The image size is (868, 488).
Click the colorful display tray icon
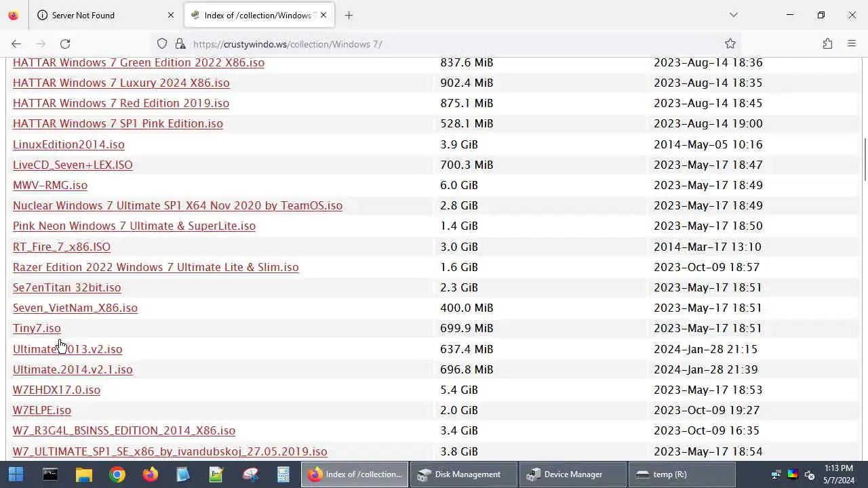point(793,474)
